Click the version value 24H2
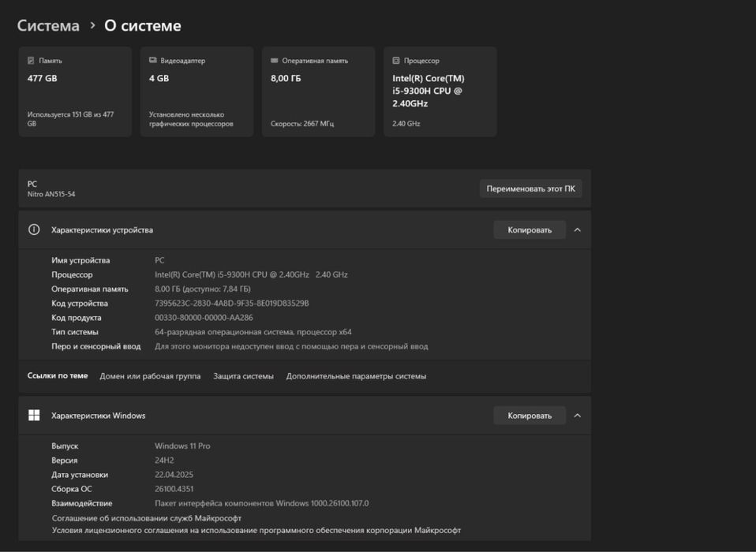Viewport: 756px width, 552px height. point(164,461)
